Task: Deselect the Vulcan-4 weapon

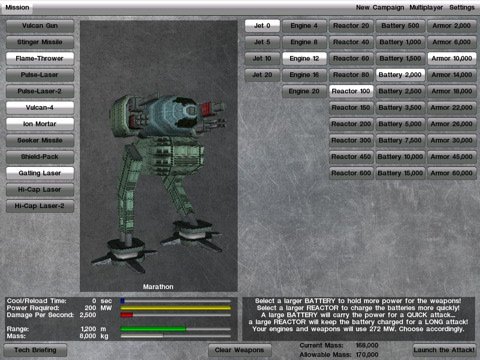Action: (40, 108)
